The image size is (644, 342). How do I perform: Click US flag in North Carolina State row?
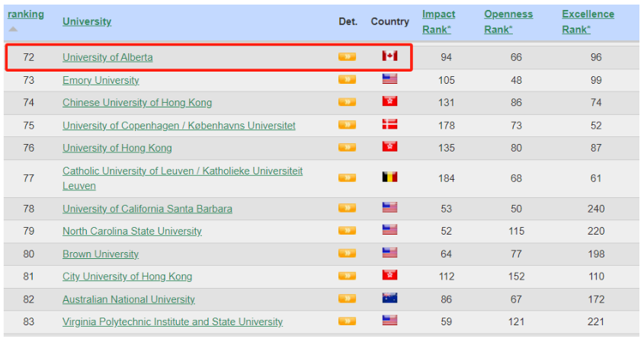[x=389, y=230]
